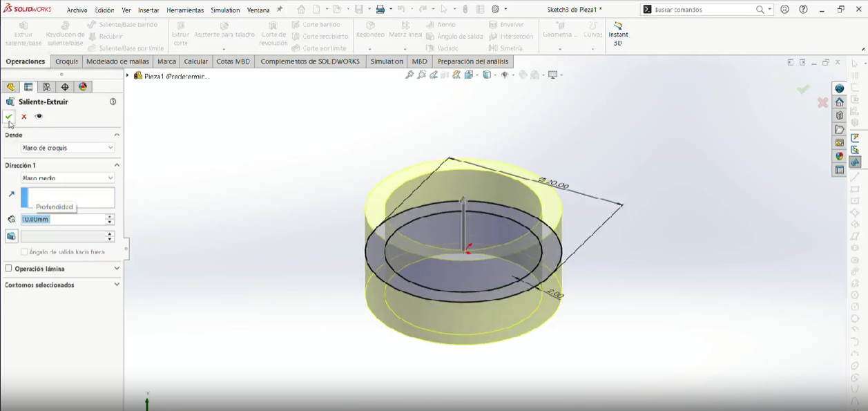
Task: Open the File Explorer task pane folder icon
Action: [x=840, y=129]
